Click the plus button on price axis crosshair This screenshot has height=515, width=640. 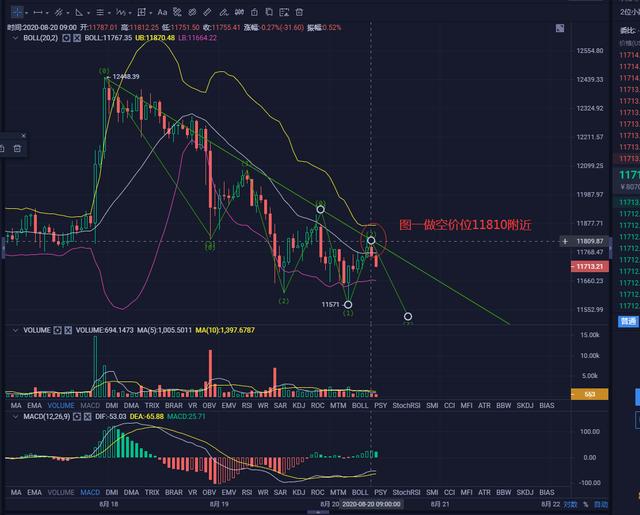565,242
